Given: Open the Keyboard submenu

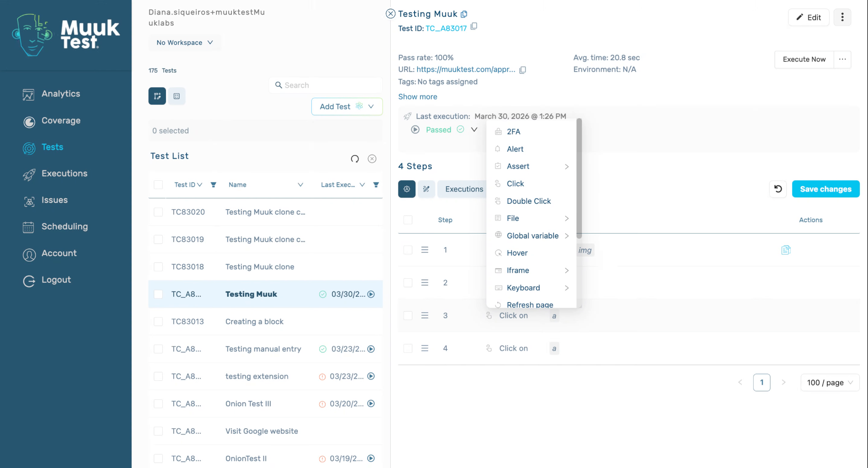Looking at the screenshot, I should tap(532, 288).
